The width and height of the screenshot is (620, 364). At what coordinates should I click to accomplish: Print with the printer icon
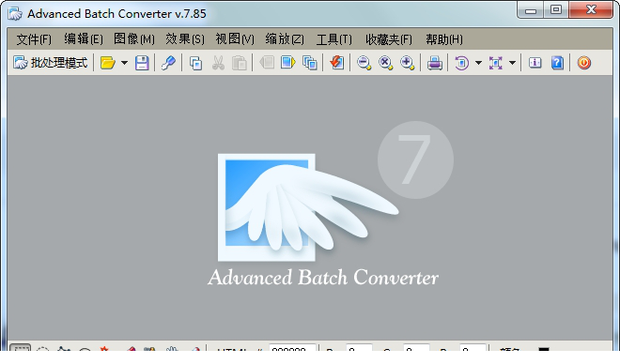pos(435,63)
